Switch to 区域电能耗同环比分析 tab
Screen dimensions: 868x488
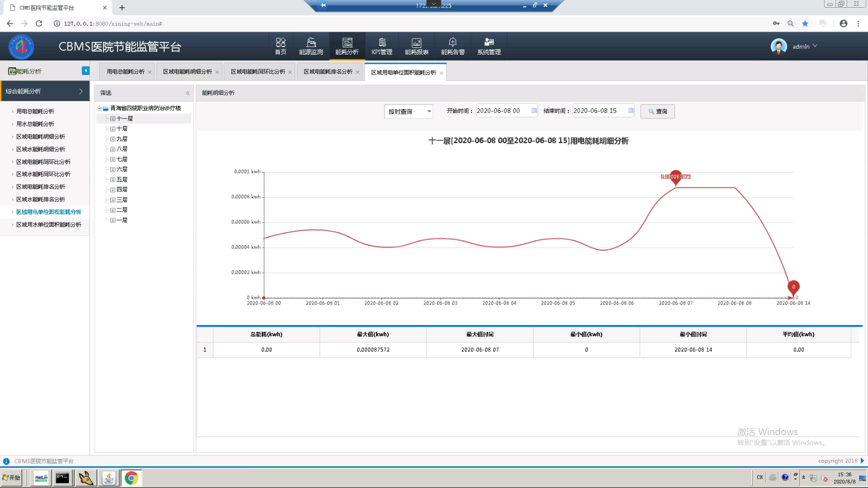pos(258,72)
